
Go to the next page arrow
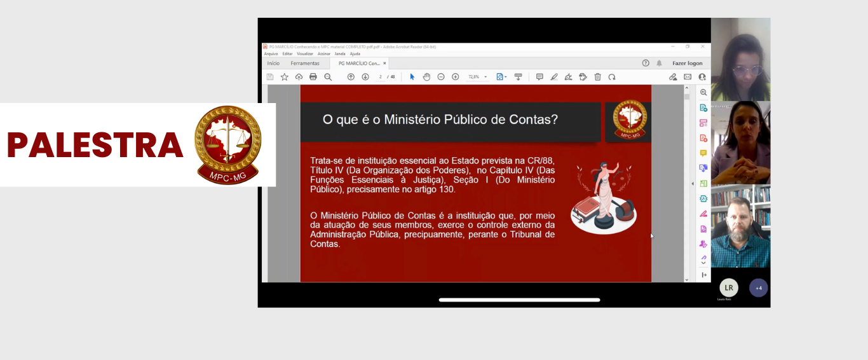pyautogui.click(x=365, y=77)
